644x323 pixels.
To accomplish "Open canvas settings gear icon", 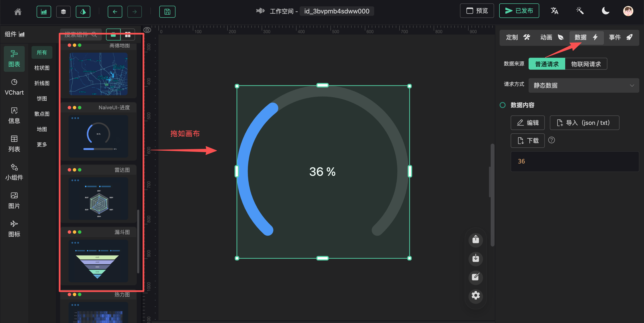I will pyautogui.click(x=475, y=296).
